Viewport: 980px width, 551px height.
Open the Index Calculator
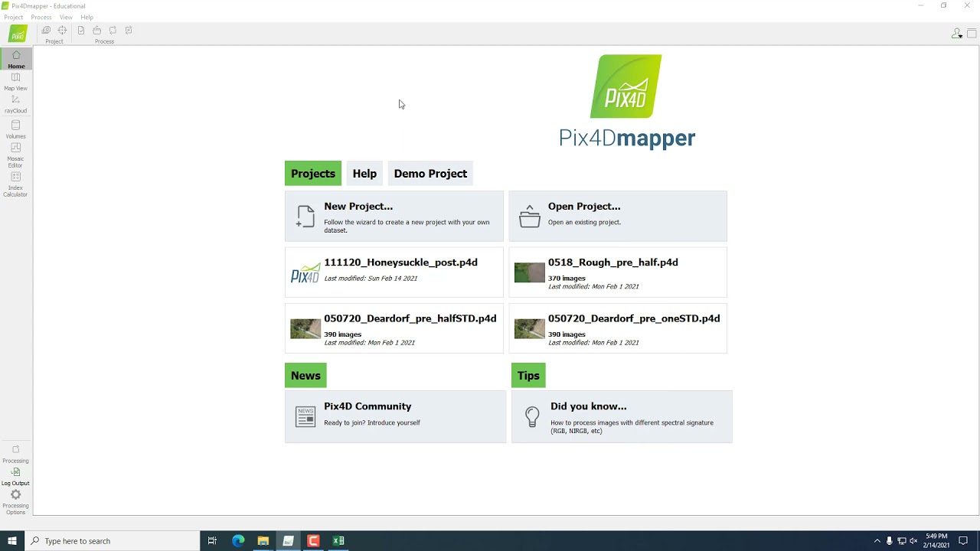pos(15,184)
